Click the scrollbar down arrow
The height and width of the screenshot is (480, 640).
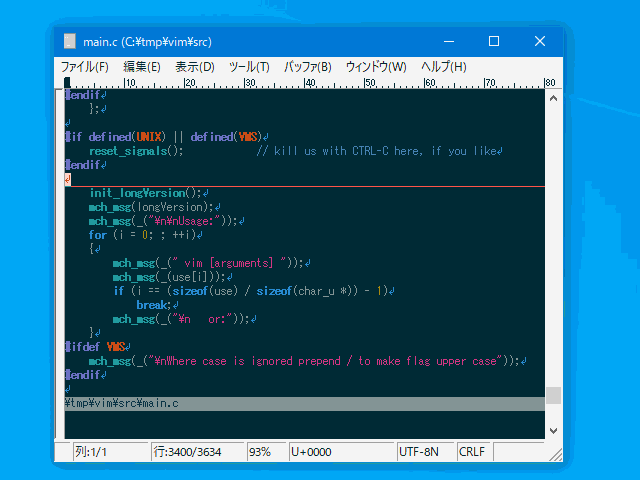553,431
